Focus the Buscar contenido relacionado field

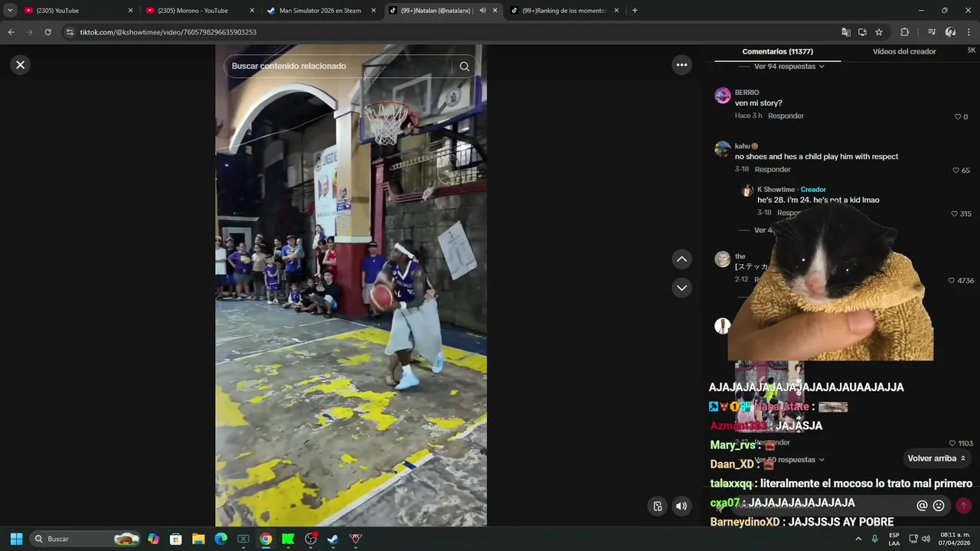click(x=341, y=67)
